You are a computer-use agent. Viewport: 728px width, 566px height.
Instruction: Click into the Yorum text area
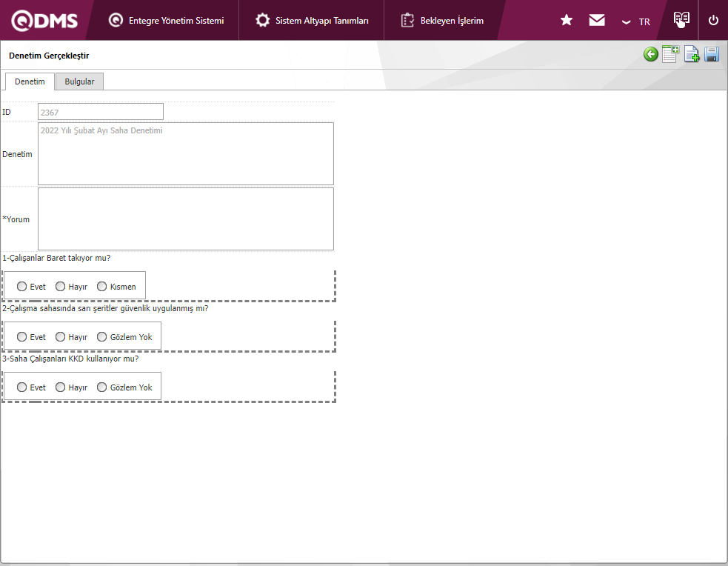(185, 219)
